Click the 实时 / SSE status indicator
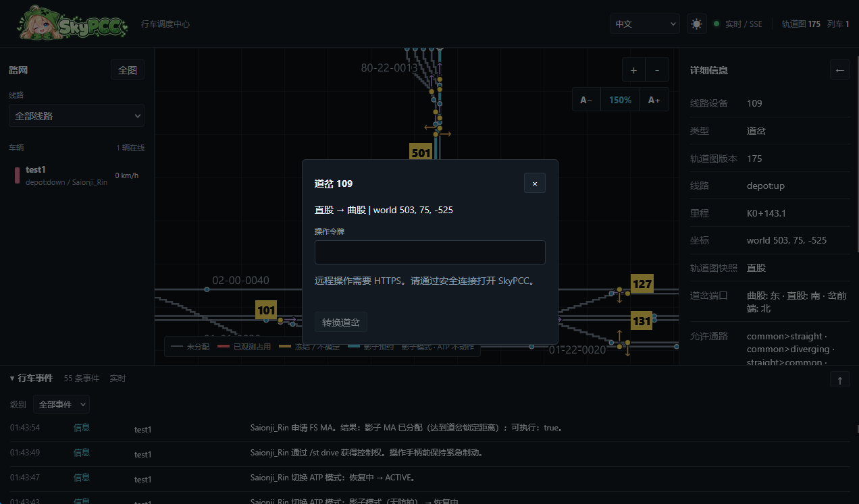Screen dimensions: 859x504 pos(737,24)
